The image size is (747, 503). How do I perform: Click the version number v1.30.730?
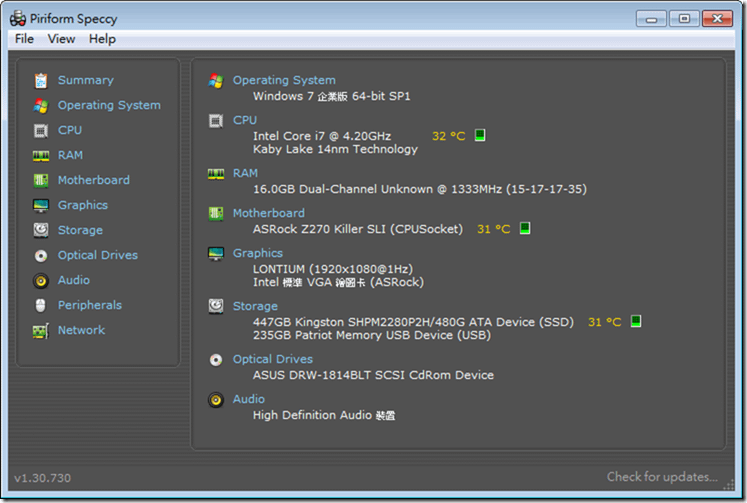click(42, 478)
